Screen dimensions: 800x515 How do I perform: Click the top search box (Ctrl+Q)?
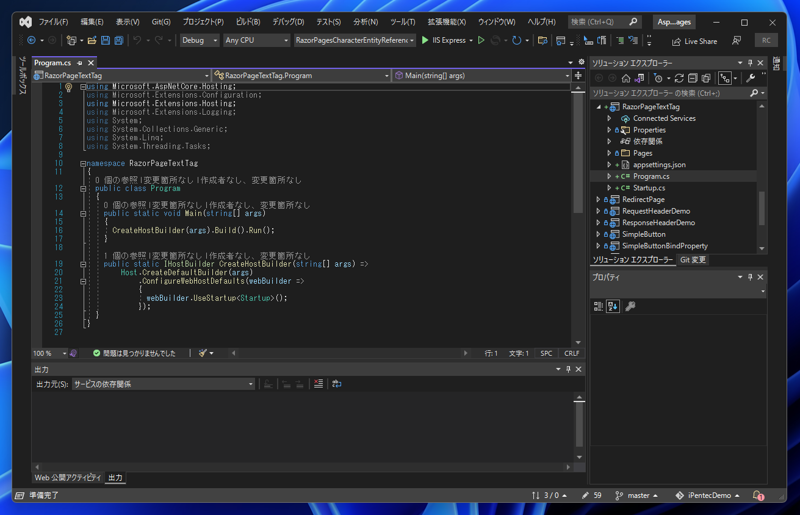pyautogui.click(x=604, y=22)
